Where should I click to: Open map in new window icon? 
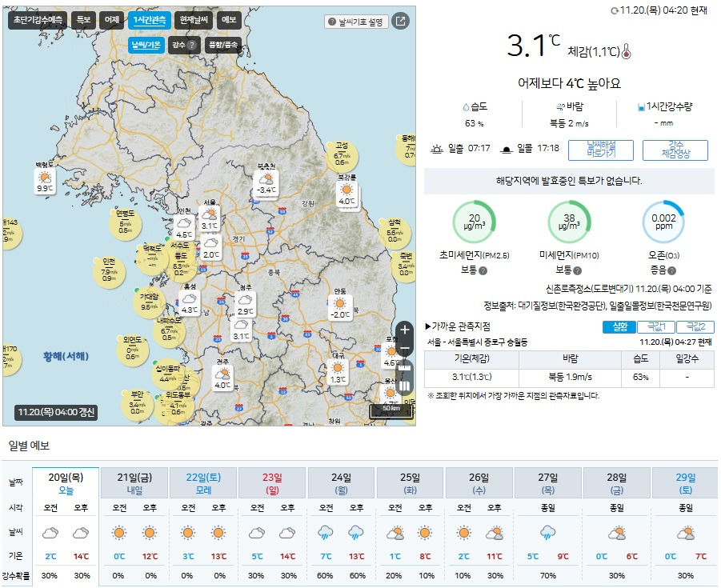tap(400, 21)
